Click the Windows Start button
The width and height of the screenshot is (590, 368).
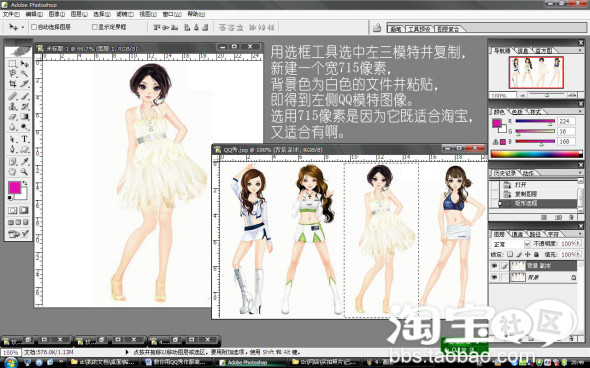11,363
